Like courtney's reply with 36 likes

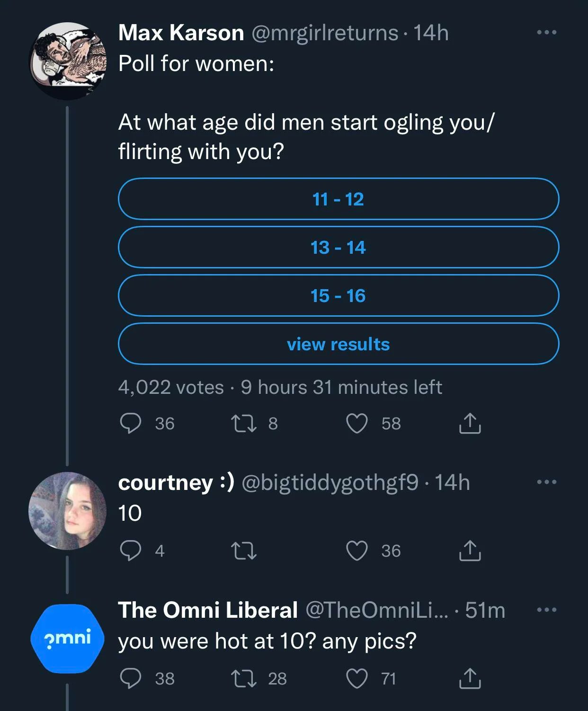(x=356, y=551)
